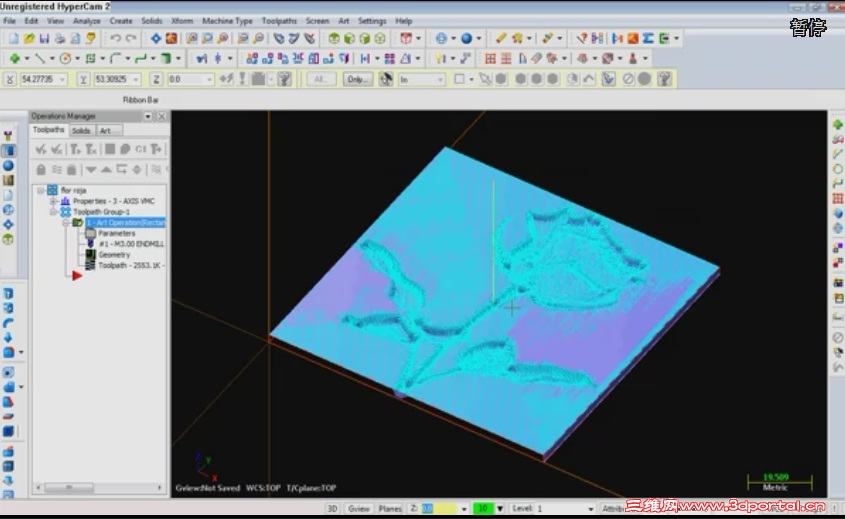The height and width of the screenshot is (519, 845).
Task: Toggle the Z coordinate lock button
Action: [156, 79]
